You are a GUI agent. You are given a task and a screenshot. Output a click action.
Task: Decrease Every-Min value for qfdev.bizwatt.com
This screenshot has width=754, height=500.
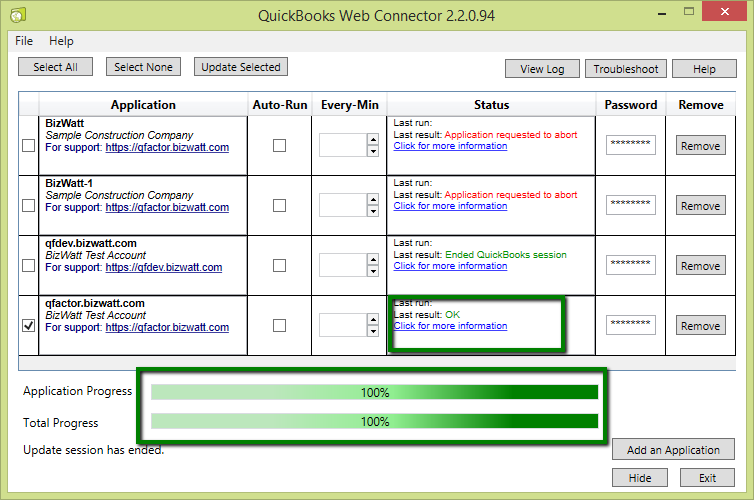tap(373, 271)
